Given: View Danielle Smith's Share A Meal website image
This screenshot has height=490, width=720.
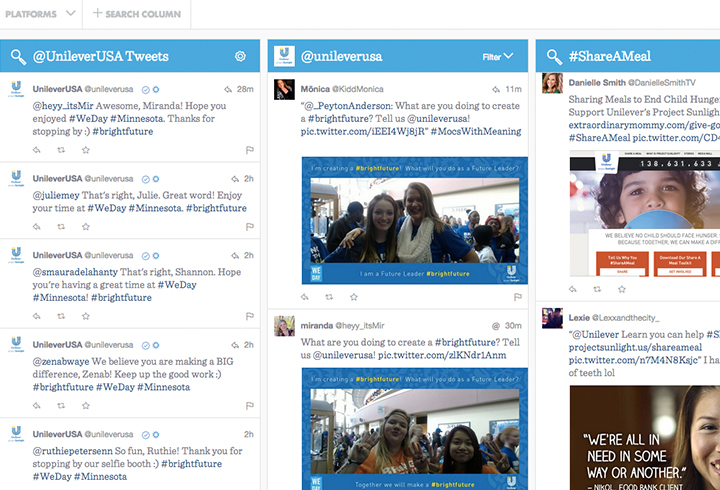Looking at the screenshot, I should click(645, 214).
